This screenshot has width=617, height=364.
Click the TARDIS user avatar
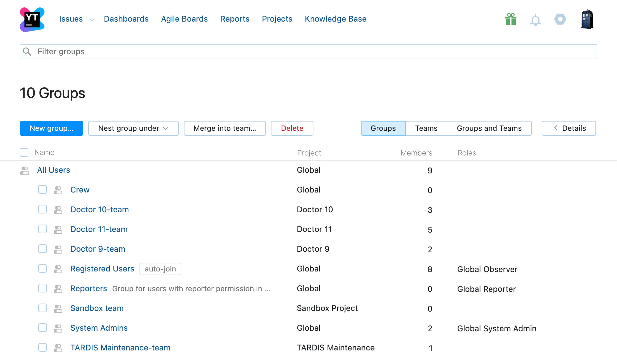pos(587,19)
